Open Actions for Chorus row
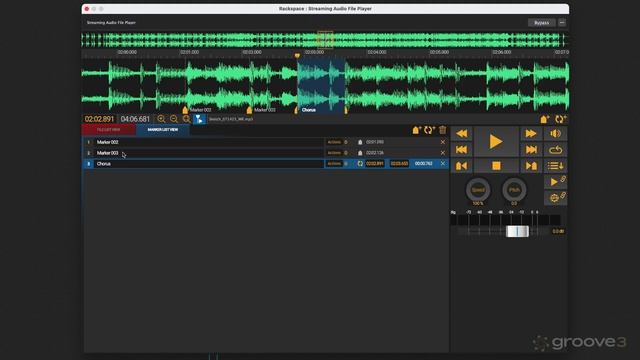 pos(334,164)
